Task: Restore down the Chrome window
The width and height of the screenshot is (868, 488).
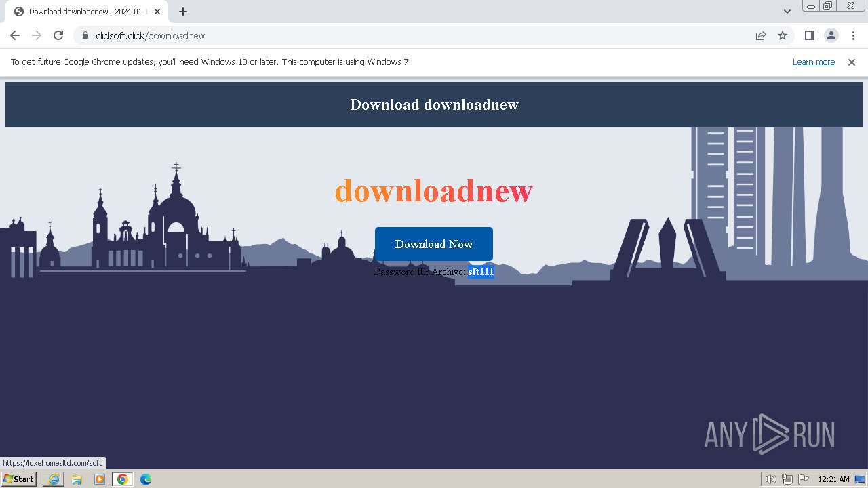Action: pyautogui.click(x=828, y=6)
